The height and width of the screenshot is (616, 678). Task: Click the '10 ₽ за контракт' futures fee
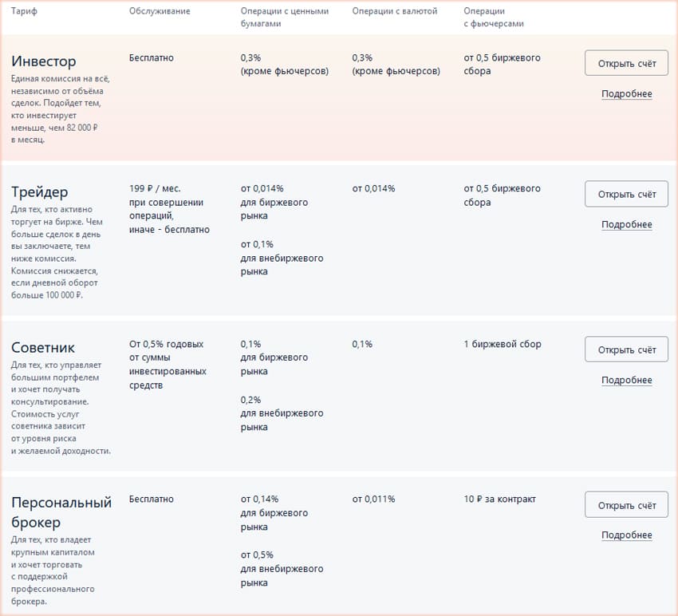499,500
